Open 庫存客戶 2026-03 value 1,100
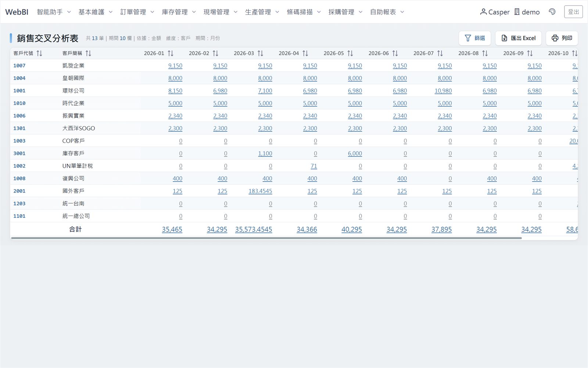Image resolution: width=588 pixels, height=368 pixels. [x=265, y=153]
